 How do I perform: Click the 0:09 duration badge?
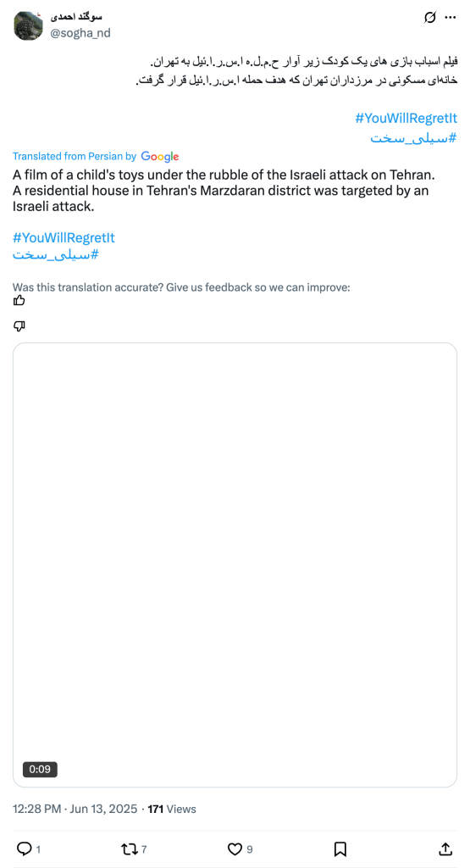coord(40,769)
